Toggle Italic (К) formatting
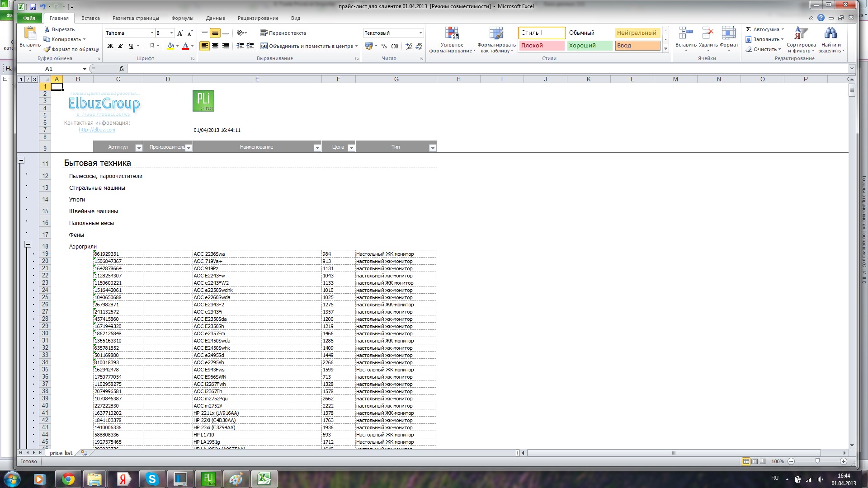Viewport: 868px width, 488px height. click(x=121, y=46)
